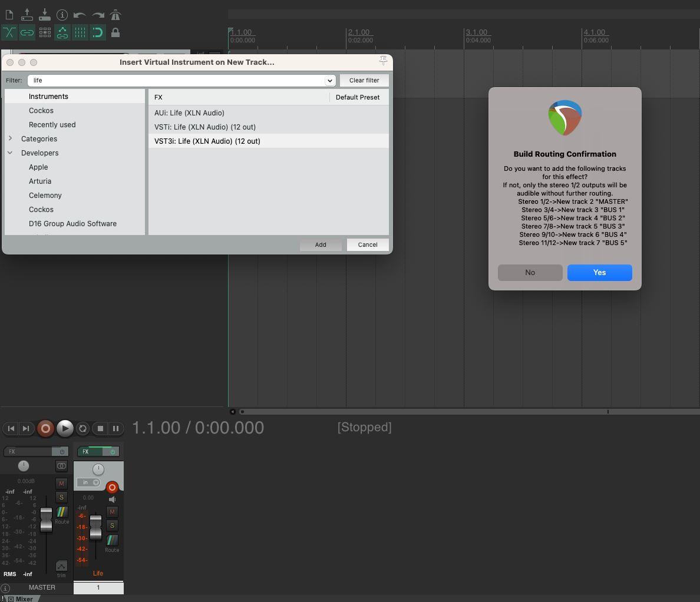Open the filter history dropdown arrow
This screenshot has width=700, height=602.
pyautogui.click(x=329, y=80)
